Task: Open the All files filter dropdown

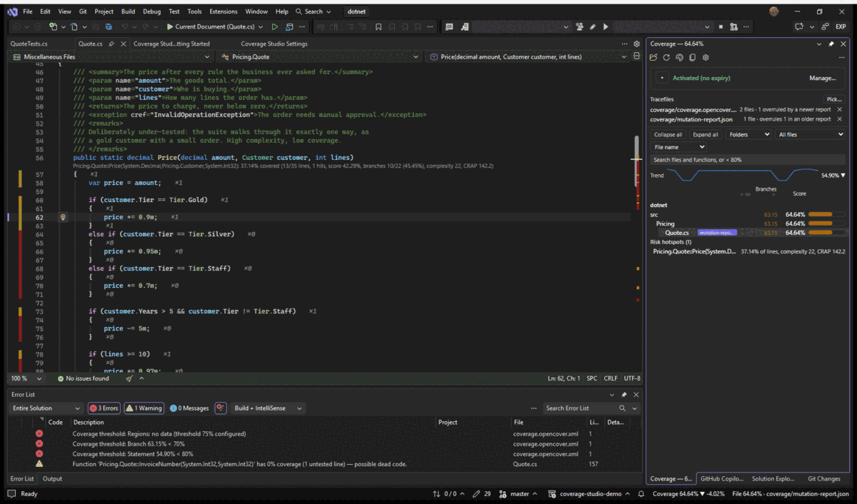Action: [810, 134]
